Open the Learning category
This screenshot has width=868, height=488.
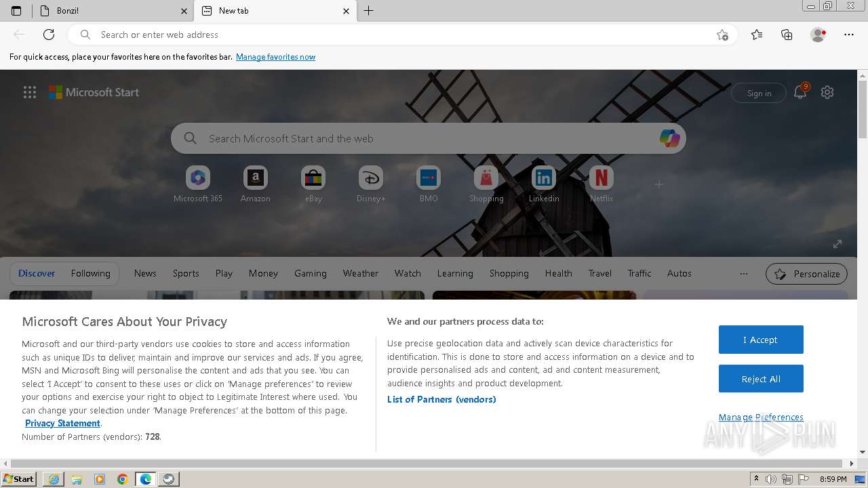[x=455, y=273]
